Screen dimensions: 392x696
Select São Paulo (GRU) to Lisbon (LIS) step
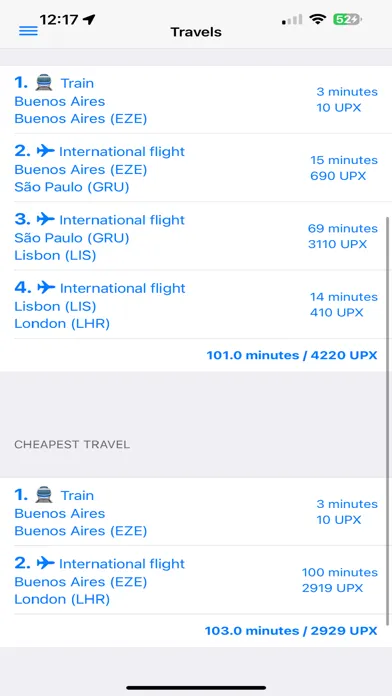196,236
